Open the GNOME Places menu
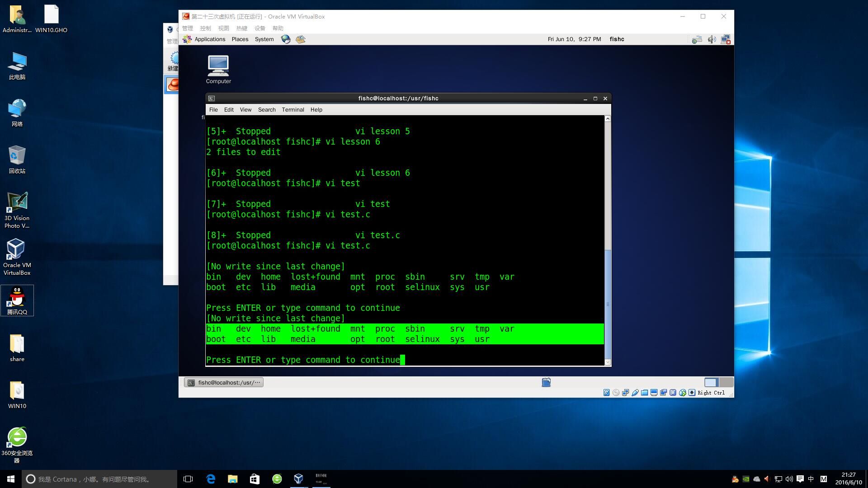 click(x=240, y=39)
